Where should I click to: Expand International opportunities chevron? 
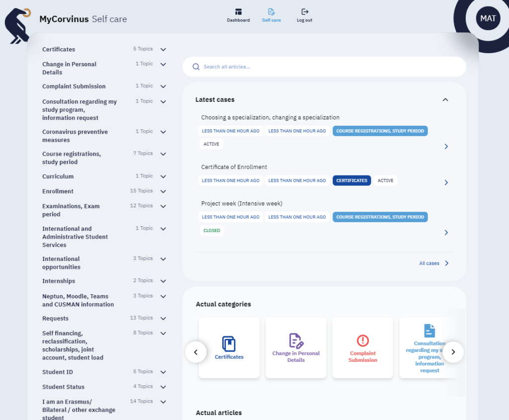163,259
